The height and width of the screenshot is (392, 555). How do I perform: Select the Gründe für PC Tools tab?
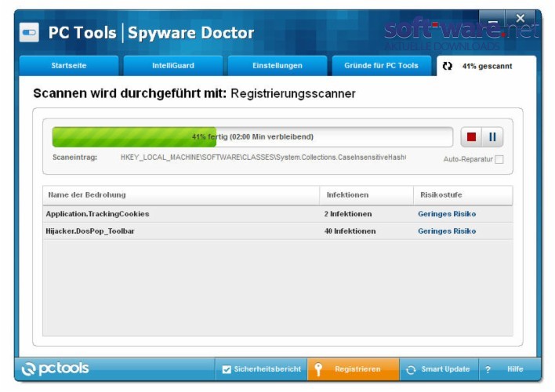381,66
